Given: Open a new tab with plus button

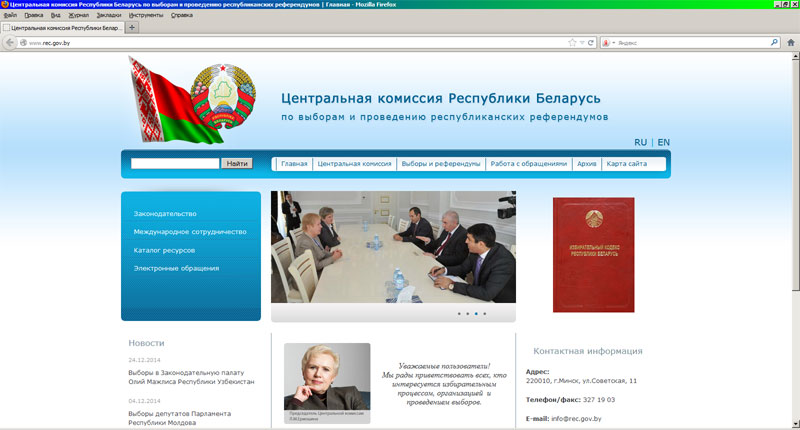Looking at the screenshot, I should 133,28.
